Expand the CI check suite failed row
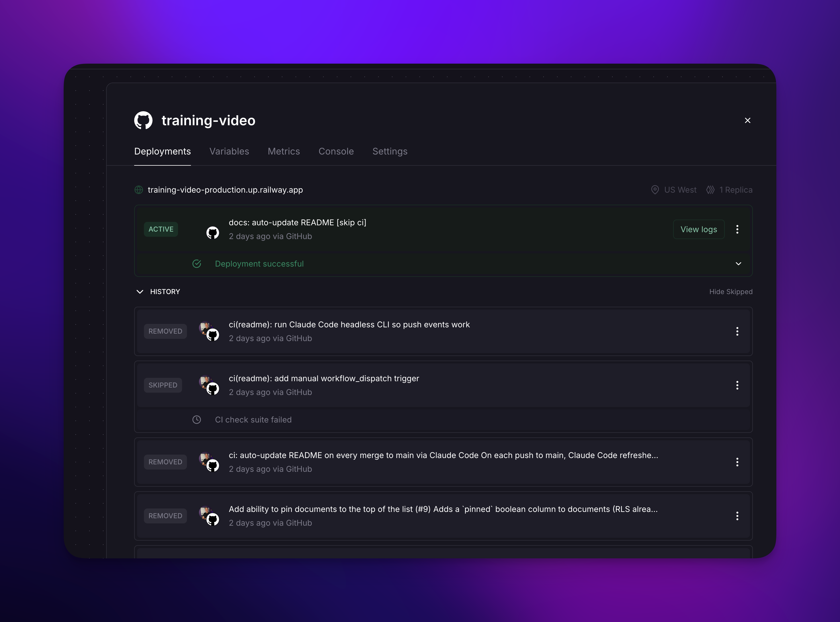 click(444, 420)
